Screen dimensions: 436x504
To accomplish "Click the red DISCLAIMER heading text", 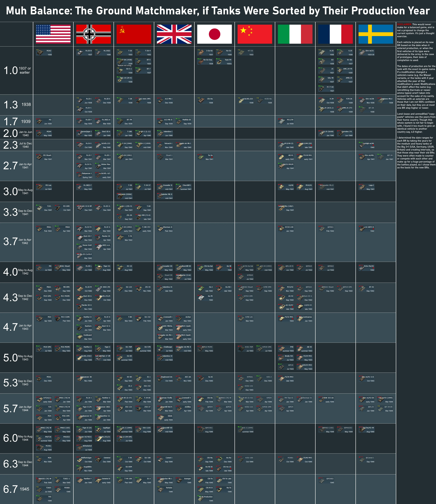I will (x=404, y=24).
